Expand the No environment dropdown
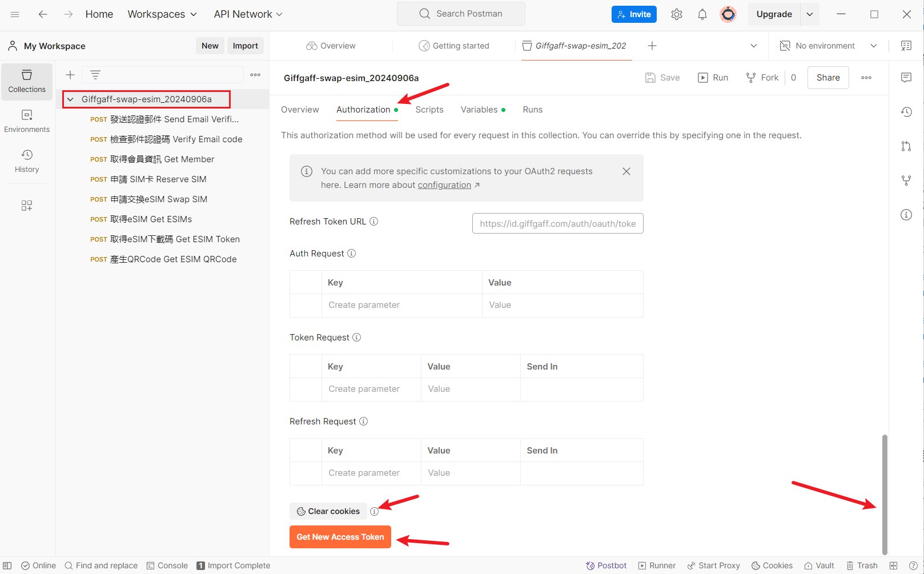 [x=873, y=46]
